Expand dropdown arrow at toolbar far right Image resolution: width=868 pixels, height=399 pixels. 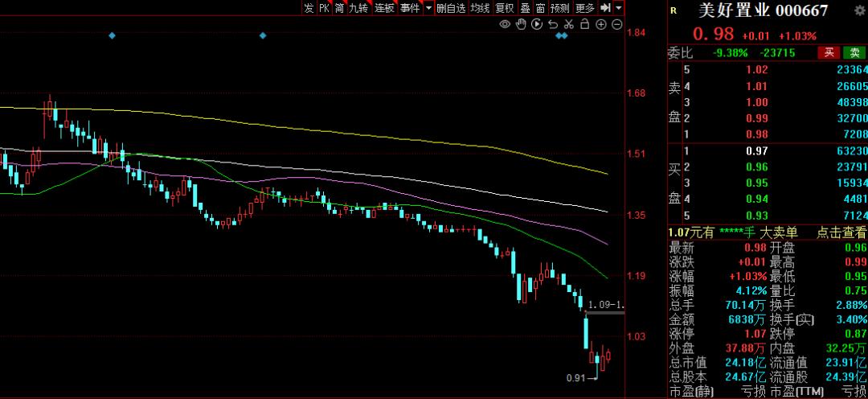pos(618,8)
